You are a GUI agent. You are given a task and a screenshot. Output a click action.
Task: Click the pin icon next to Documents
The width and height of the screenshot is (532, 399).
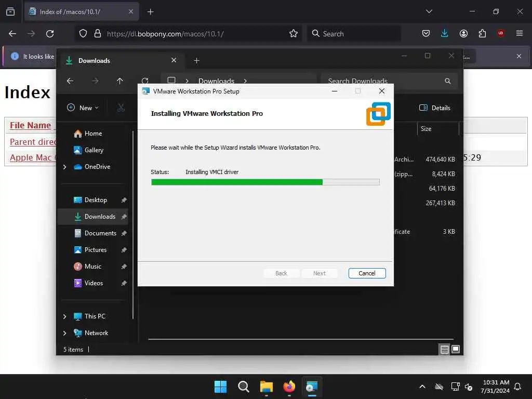point(124,233)
